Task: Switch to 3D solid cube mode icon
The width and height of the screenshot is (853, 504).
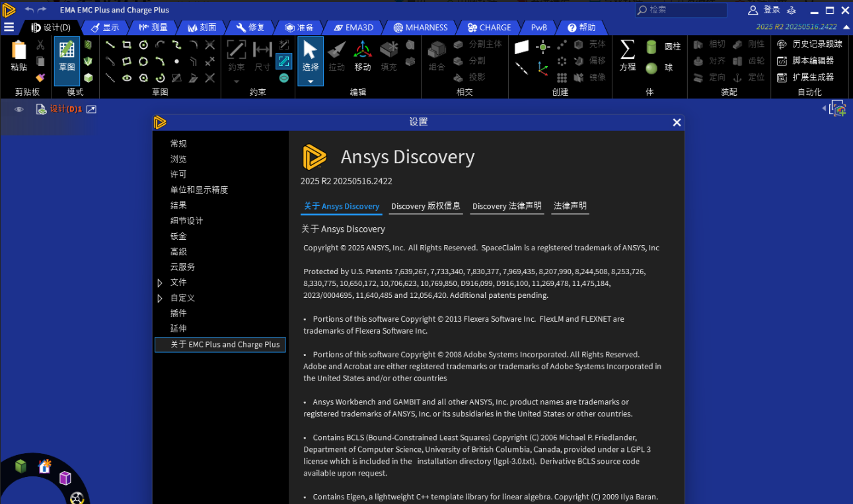Action: coord(88,77)
